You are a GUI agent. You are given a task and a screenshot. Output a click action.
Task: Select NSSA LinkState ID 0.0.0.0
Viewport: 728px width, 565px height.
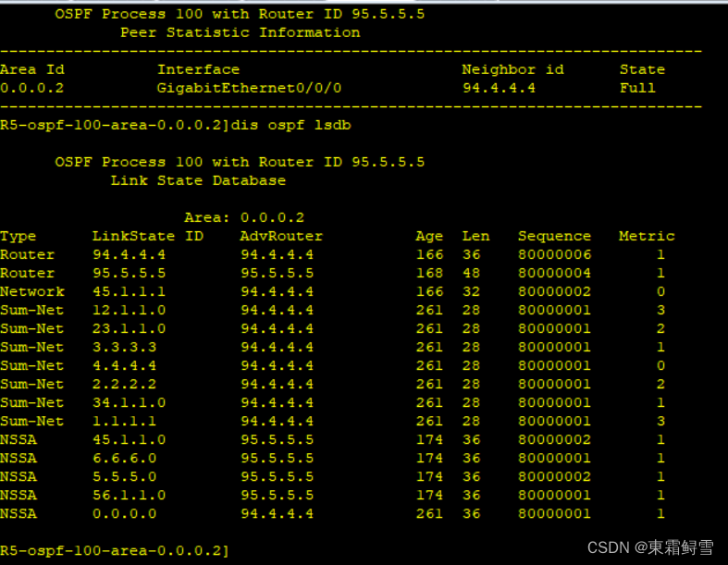click(125, 514)
